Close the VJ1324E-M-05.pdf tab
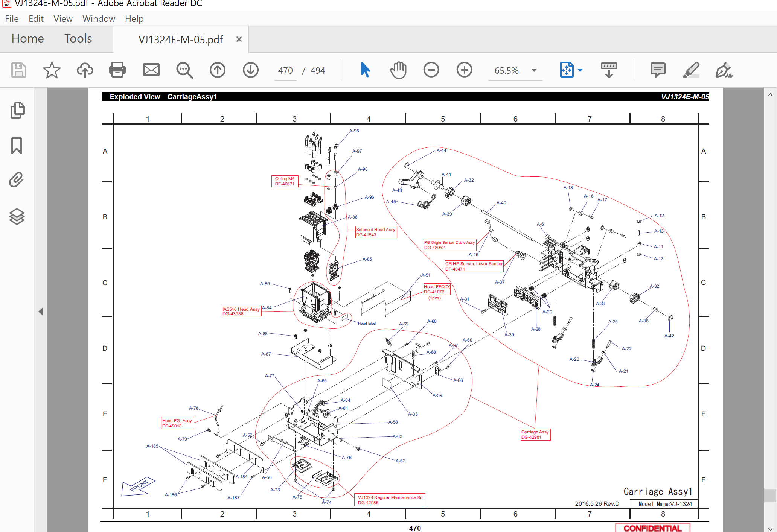This screenshot has height=532, width=777. point(239,39)
